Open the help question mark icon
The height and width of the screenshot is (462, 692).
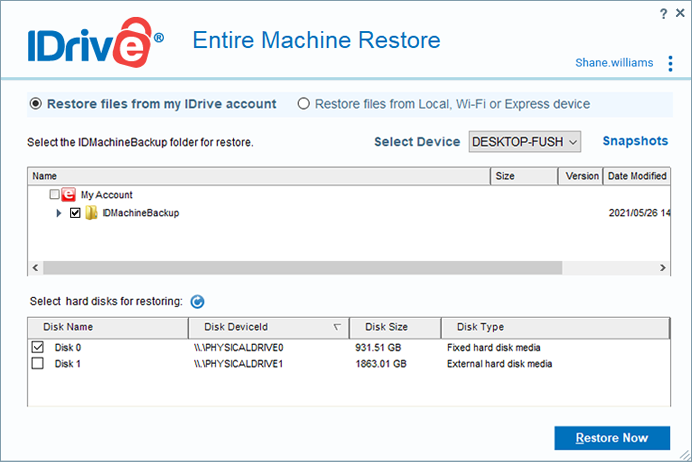point(663,14)
